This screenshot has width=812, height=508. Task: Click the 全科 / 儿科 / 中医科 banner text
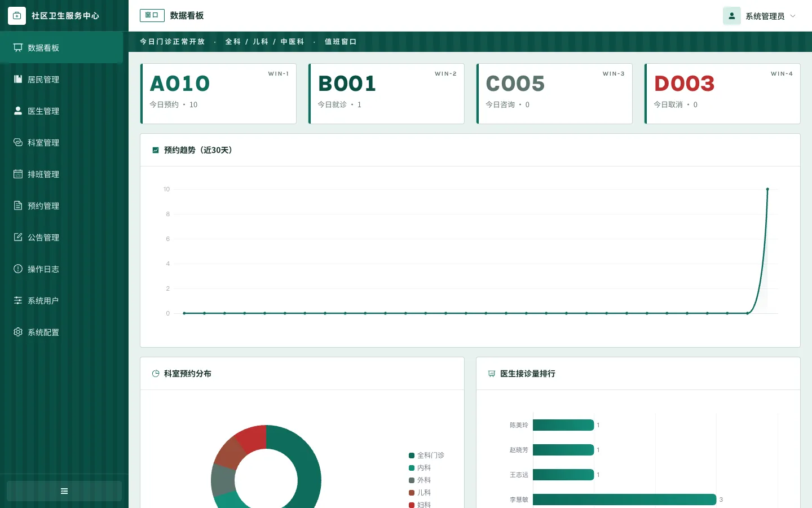click(x=264, y=42)
